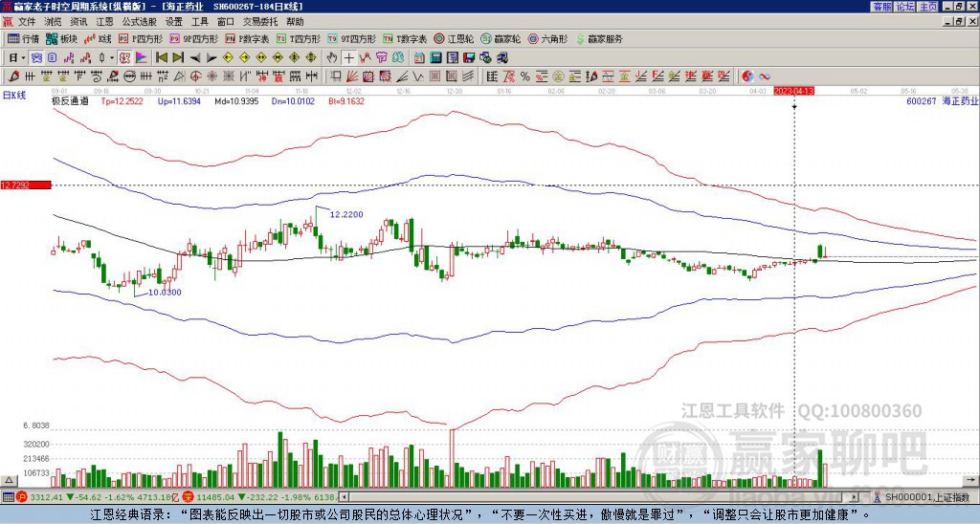Click the Dn=10.0102 indicator value
The width and height of the screenshot is (980, 524).
point(293,100)
